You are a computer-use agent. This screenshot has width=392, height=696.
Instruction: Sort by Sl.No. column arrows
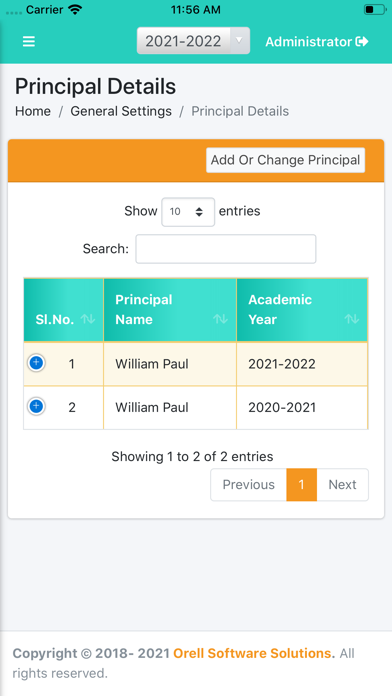88,319
